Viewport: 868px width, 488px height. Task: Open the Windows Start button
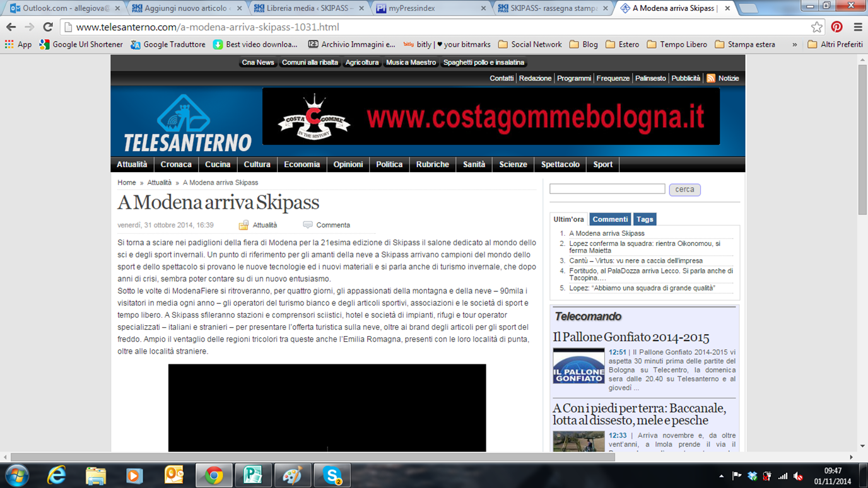(x=16, y=475)
